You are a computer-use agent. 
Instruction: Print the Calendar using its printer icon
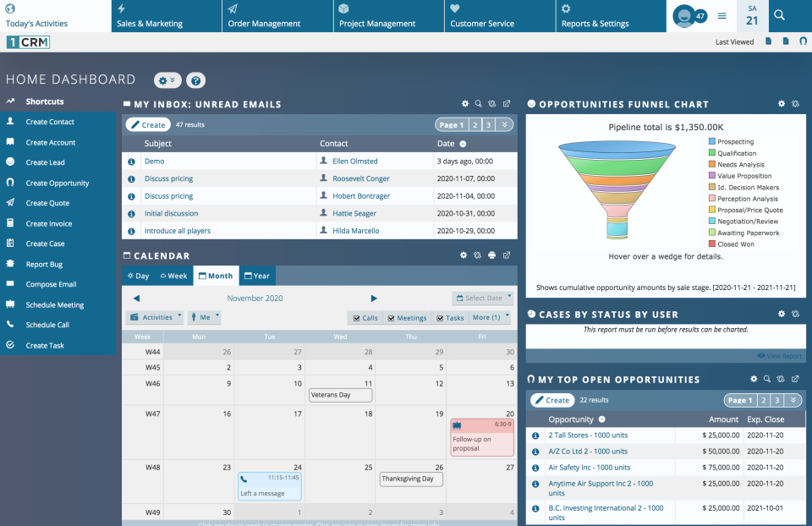click(493, 255)
